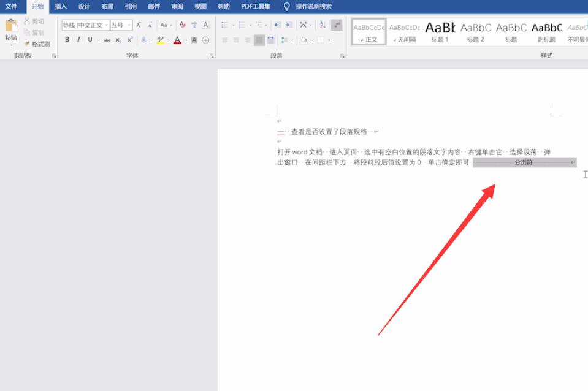
Task: Expand the Paragraph (段落) dialog launcher
Action: coord(342,56)
